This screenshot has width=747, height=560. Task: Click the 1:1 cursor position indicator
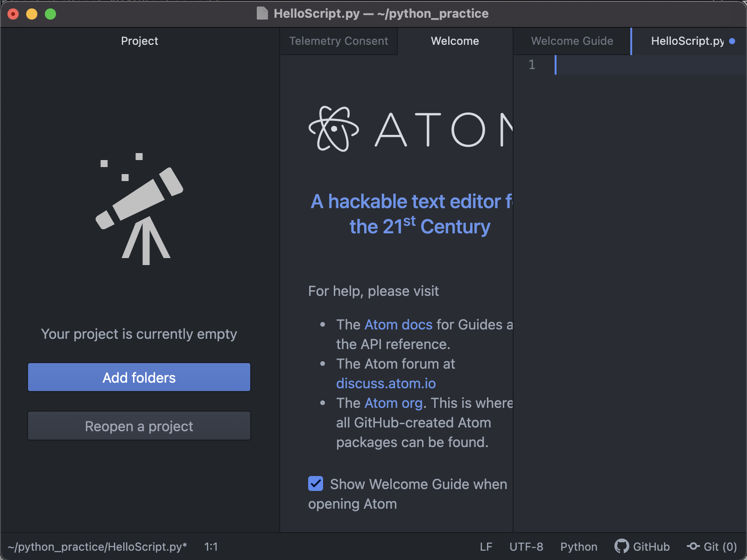tap(211, 546)
